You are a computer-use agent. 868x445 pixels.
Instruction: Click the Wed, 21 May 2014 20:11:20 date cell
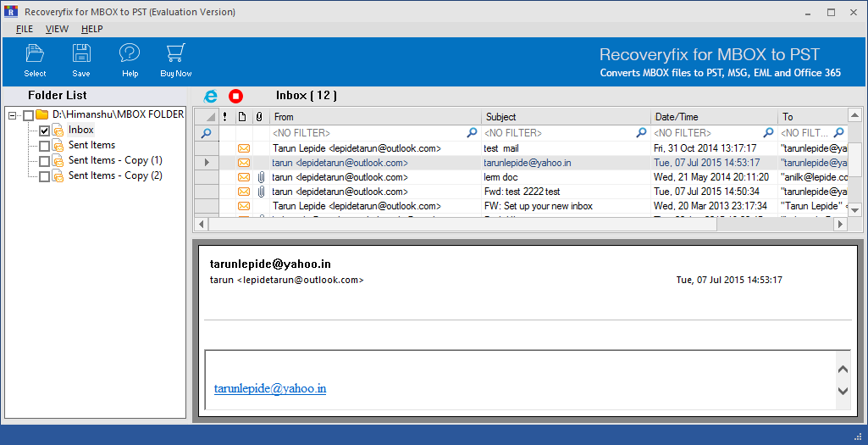pos(714,177)
